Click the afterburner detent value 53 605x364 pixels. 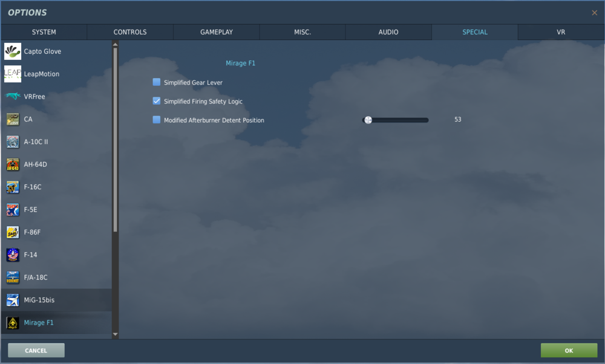point(457,120)
